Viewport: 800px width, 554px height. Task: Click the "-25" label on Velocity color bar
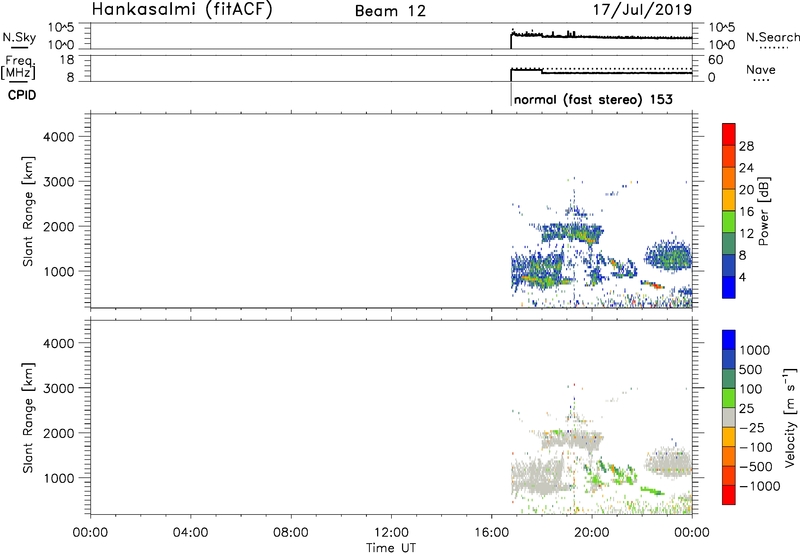(753, 428)
